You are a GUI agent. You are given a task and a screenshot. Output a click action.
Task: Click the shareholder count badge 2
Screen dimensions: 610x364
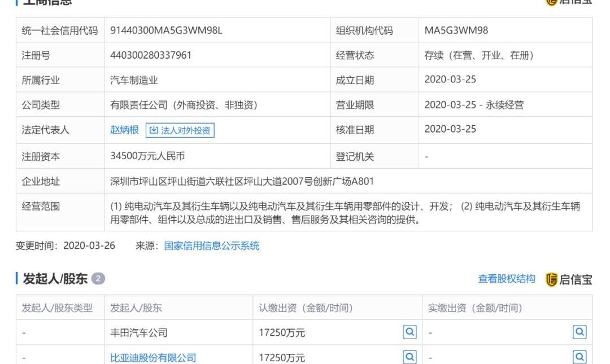(x=98, y=279)
